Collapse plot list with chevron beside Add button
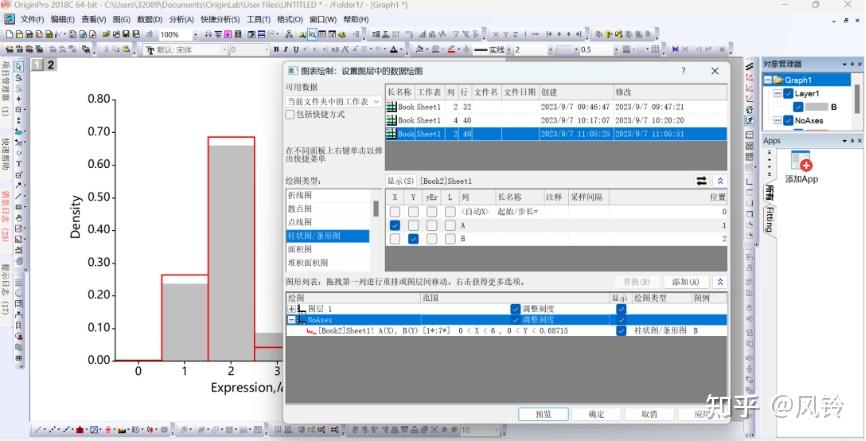 coord(720,282)
